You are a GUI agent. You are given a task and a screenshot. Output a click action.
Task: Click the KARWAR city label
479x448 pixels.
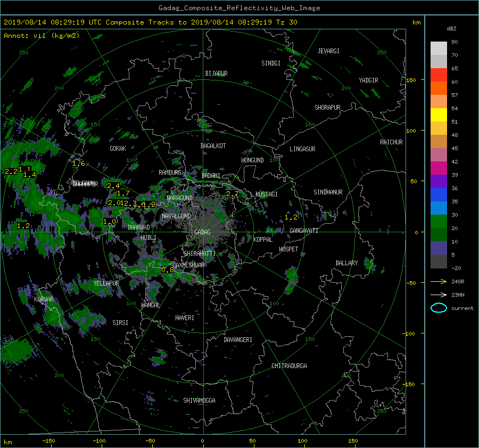point(44,299)
